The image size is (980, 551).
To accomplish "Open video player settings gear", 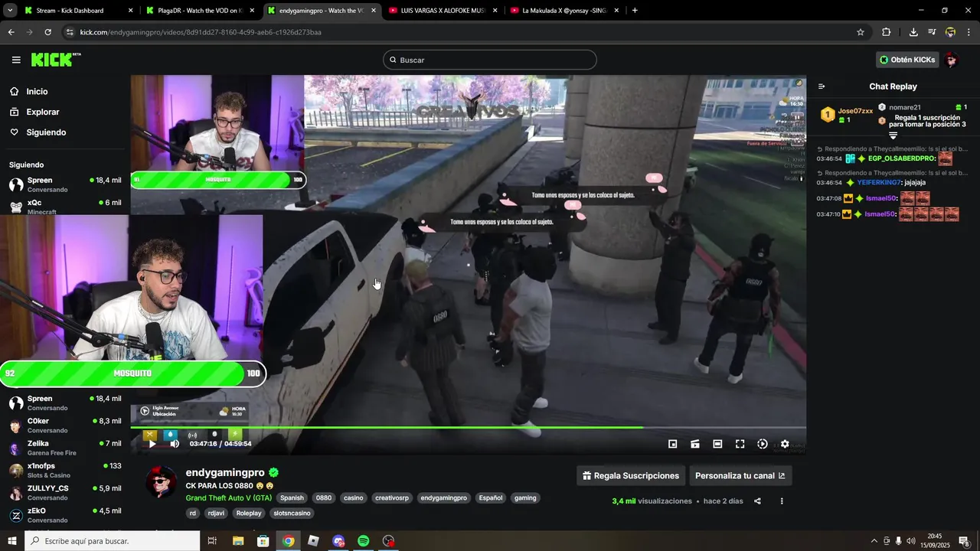I will point(785,444).
